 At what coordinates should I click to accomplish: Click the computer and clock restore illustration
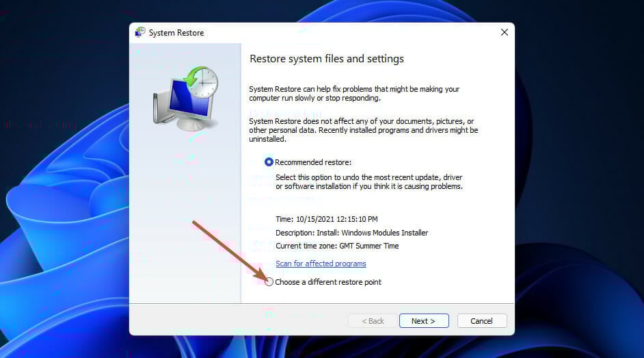(x=186, y=99)
